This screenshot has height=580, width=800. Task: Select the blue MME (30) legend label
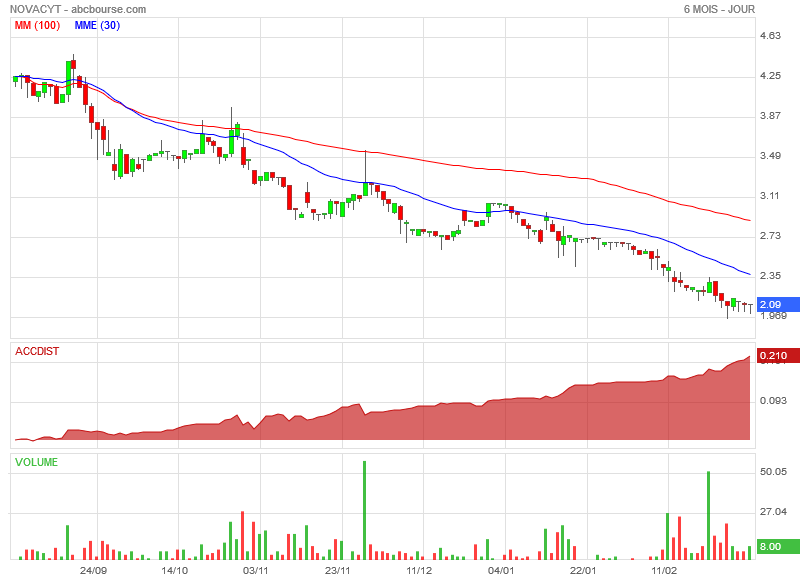pos(97,26)
